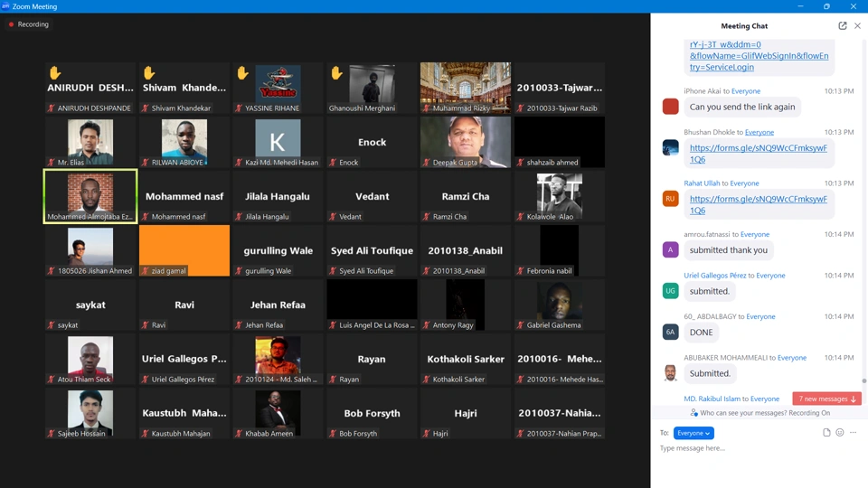Click muted mic icon on Vedant tile
Screen dimensions: 868x488
pyautogui.click(x=333, y=216)
